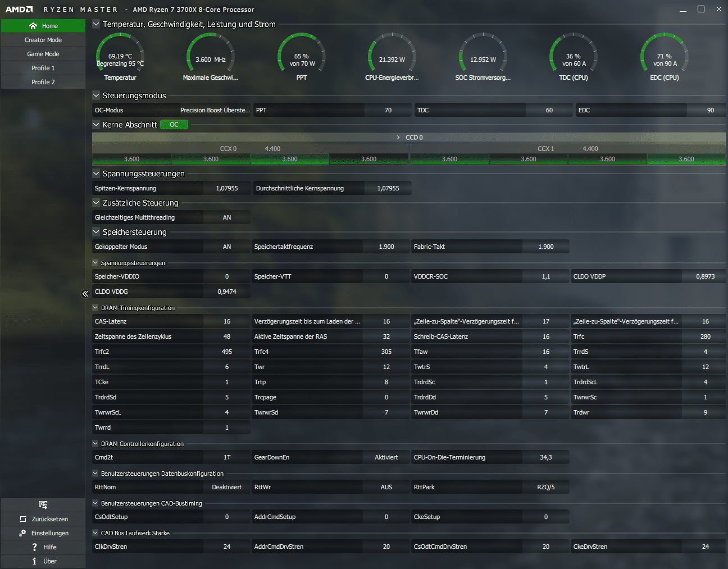Click the Einstellungen gear icon
Screen dimensions: 728x569
pyautogui.click(x=22, y=533)
